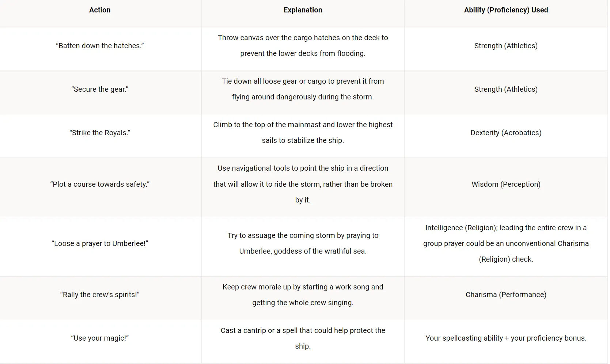Image resolution: width=610 pixels, height=364 pixels.
Task: Click the "Use your magic!" action cell
Action: pos(100,338)
